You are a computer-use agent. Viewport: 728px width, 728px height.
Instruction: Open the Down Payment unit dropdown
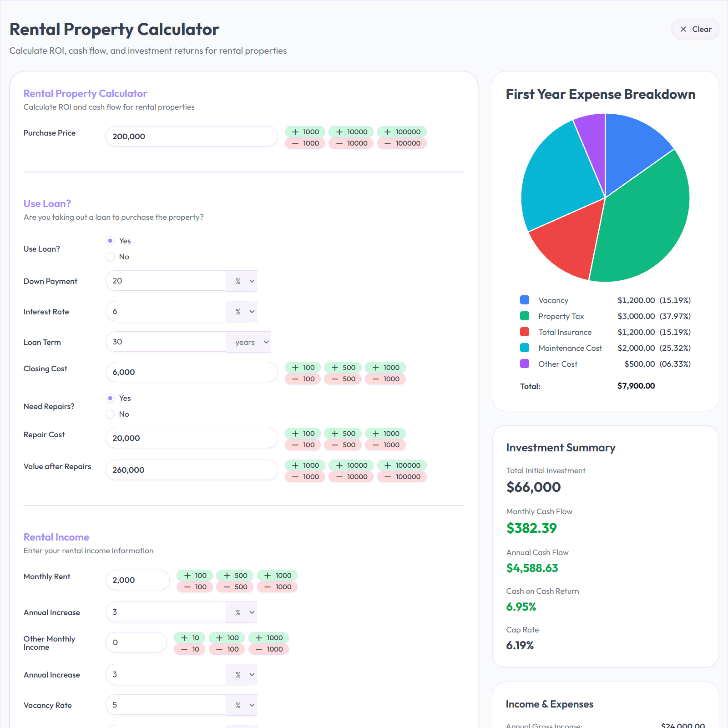(x=242, y=281)
